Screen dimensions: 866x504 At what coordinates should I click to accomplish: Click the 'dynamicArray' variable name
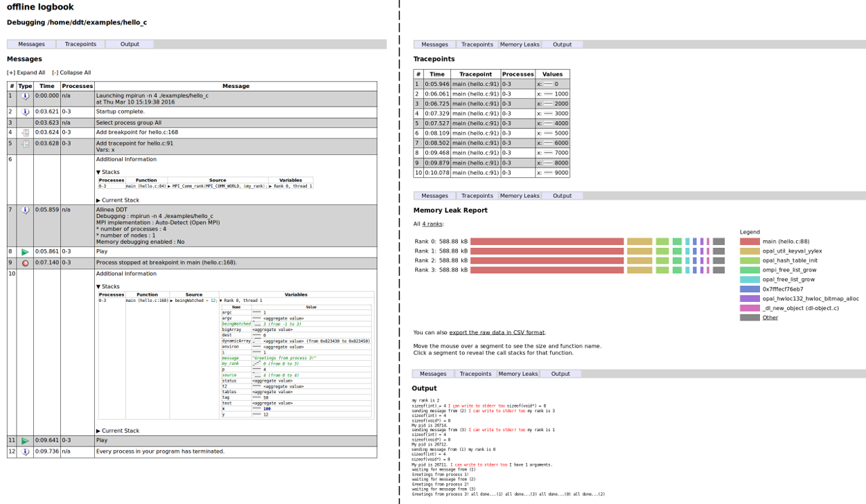point(236,341)
